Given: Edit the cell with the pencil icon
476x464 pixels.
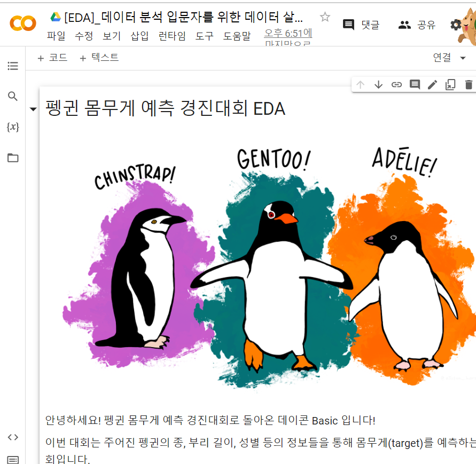Looking at the screenshot, I should 433,85.
